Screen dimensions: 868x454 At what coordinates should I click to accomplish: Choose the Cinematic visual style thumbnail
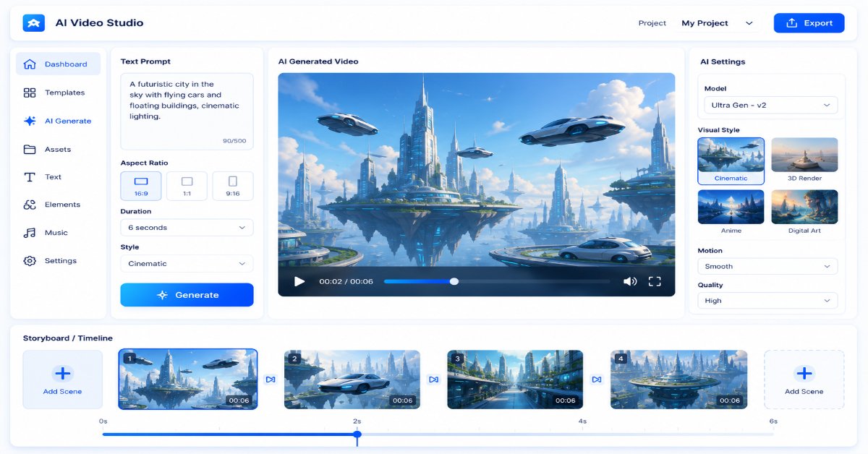(731, 161)
